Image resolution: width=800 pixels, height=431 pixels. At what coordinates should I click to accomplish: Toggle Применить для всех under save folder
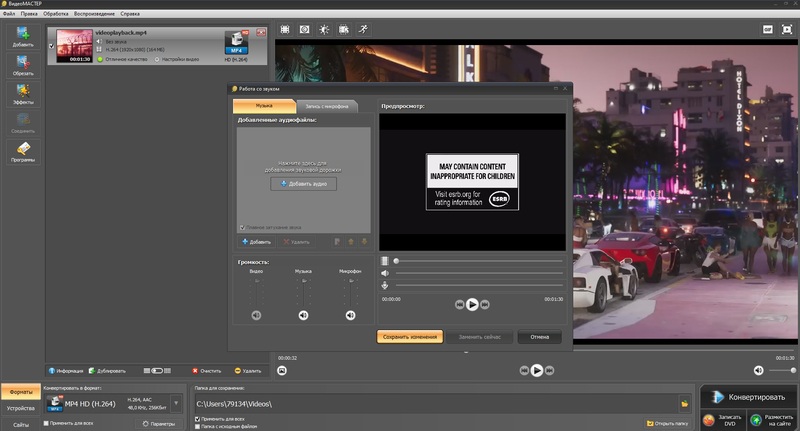[x=197, y=419]
